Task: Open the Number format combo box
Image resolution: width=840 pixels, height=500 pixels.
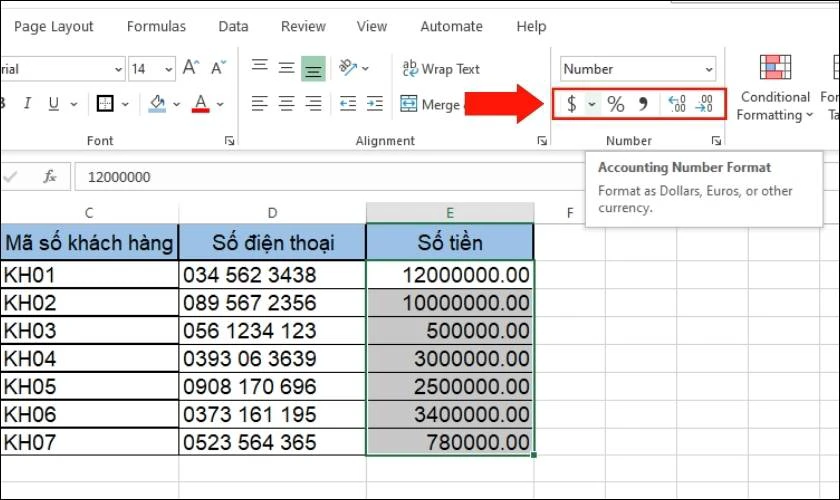Action: (x=638, y=69)
